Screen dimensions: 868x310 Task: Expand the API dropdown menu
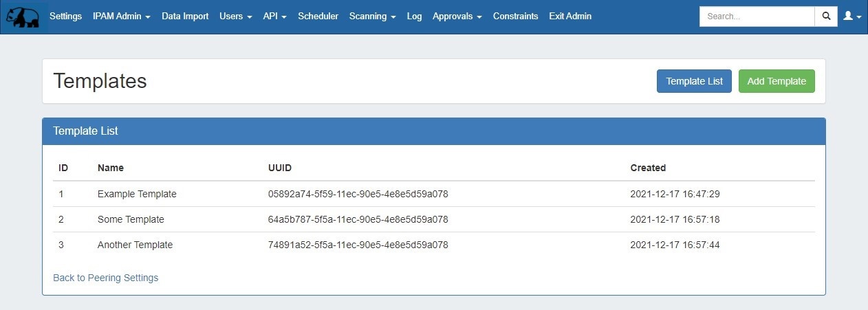pos(274,16)
